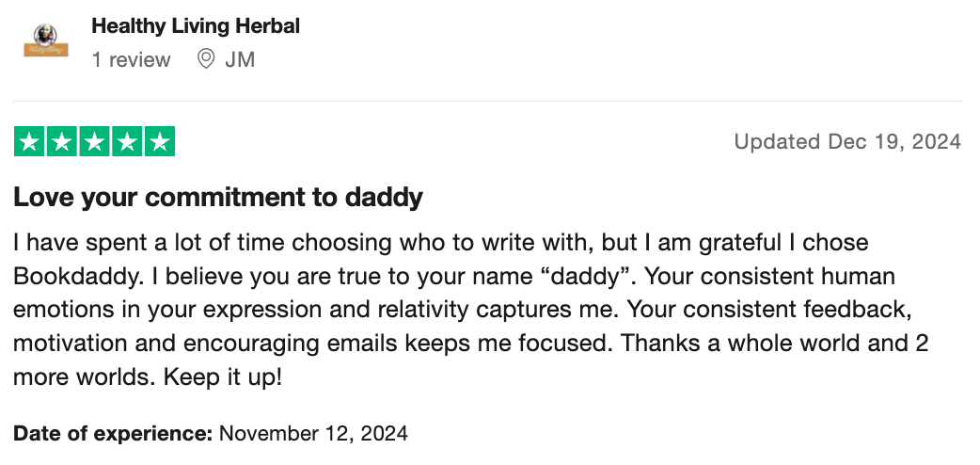Click the fifth green rating star
The width and height of the screenshot is (980, 465).
[x=160, y=142]
